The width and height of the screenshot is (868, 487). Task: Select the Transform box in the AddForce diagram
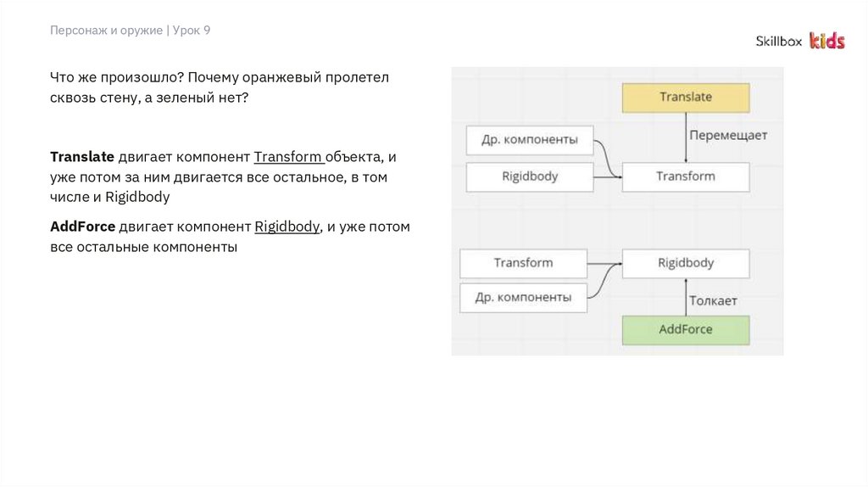click(523, 263)
